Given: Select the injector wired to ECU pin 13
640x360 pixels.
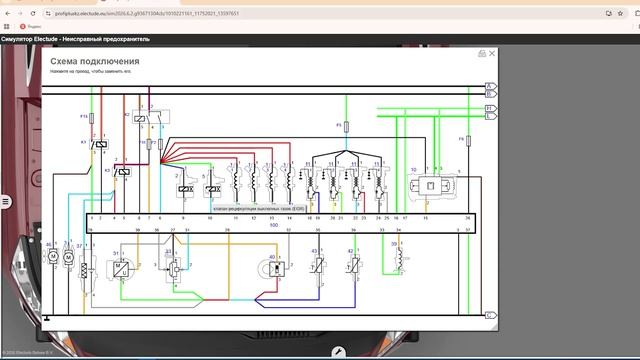Looking at the screenshot, I should [x=271, y=182].
